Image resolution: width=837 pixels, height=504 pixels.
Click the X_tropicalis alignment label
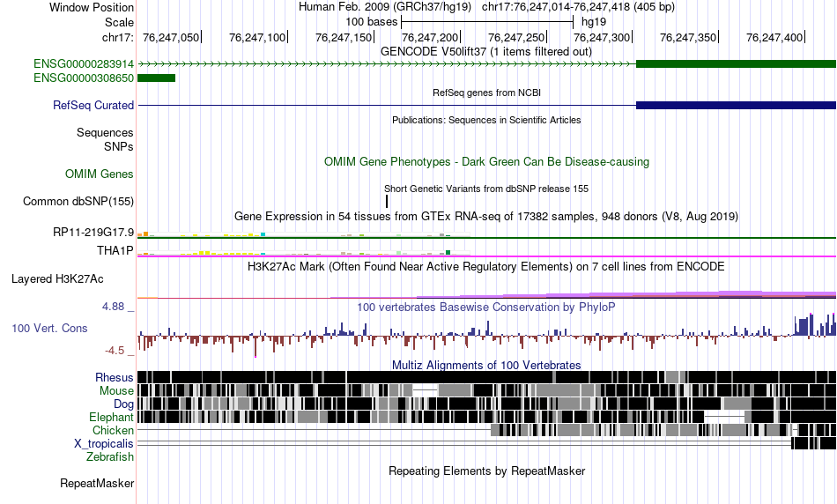[104, 444]
